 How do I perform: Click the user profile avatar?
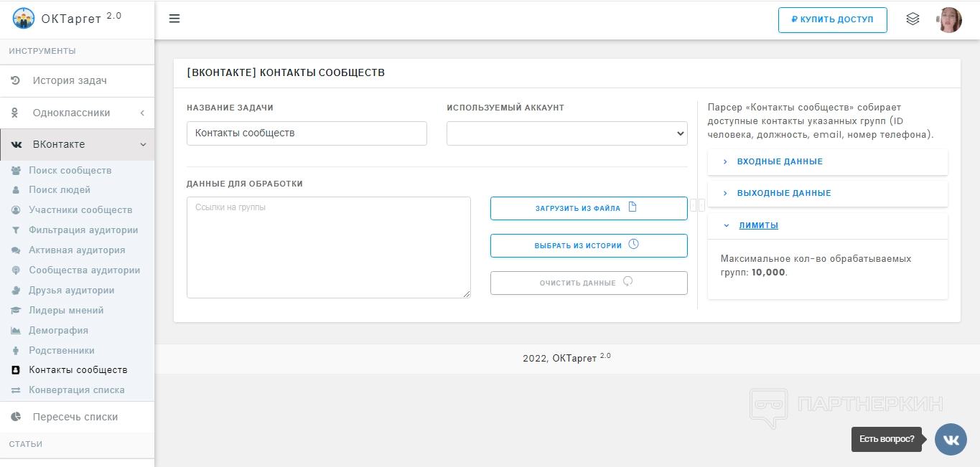[x=949, y=20]
